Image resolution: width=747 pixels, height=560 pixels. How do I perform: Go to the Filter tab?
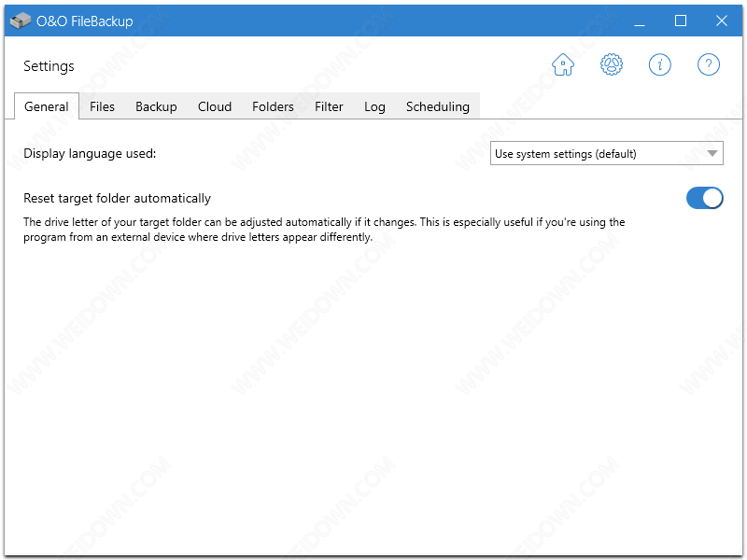point(329,106)
